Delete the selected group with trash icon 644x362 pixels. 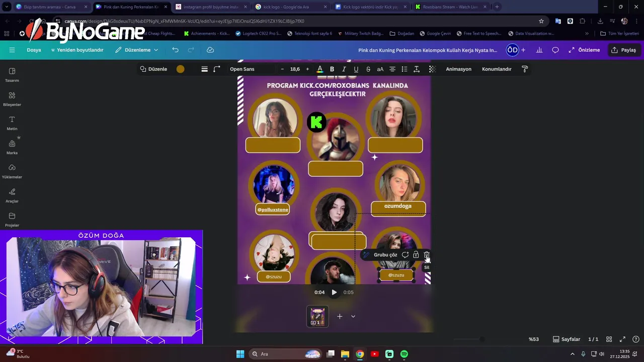(426, 255)
